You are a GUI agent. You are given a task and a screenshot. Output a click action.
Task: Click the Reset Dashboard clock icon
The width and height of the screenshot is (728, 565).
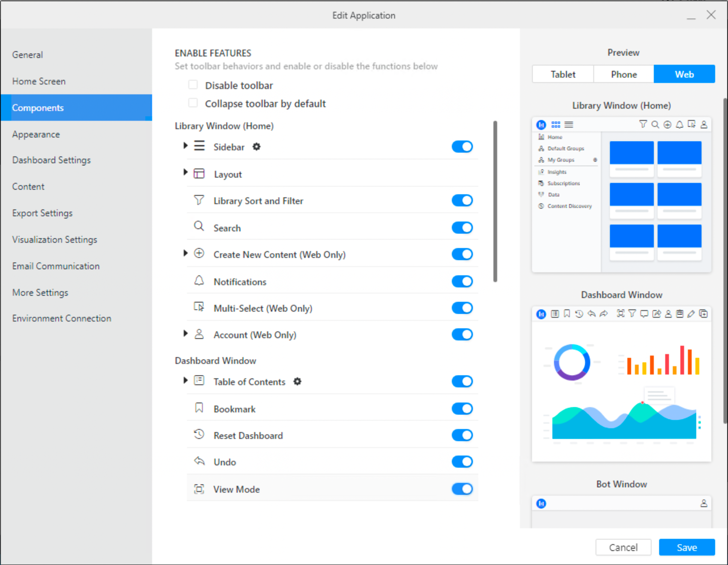[x=199, y=434]
